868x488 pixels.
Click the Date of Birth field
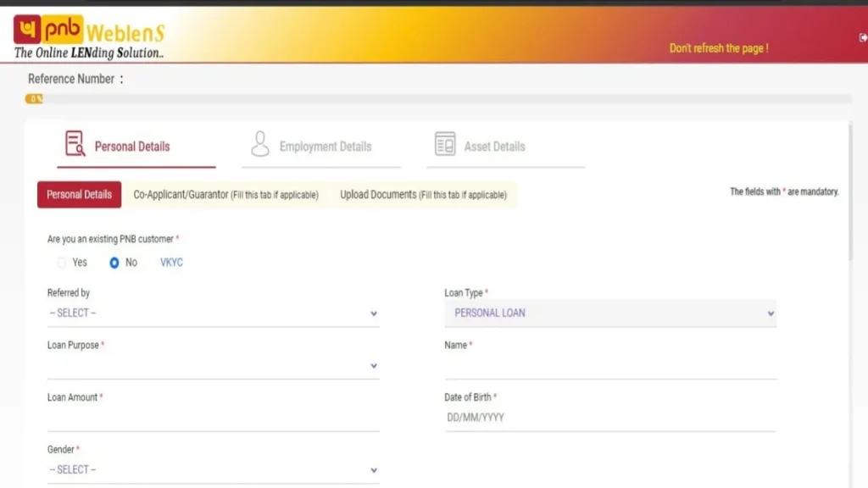tap(610, 418)
